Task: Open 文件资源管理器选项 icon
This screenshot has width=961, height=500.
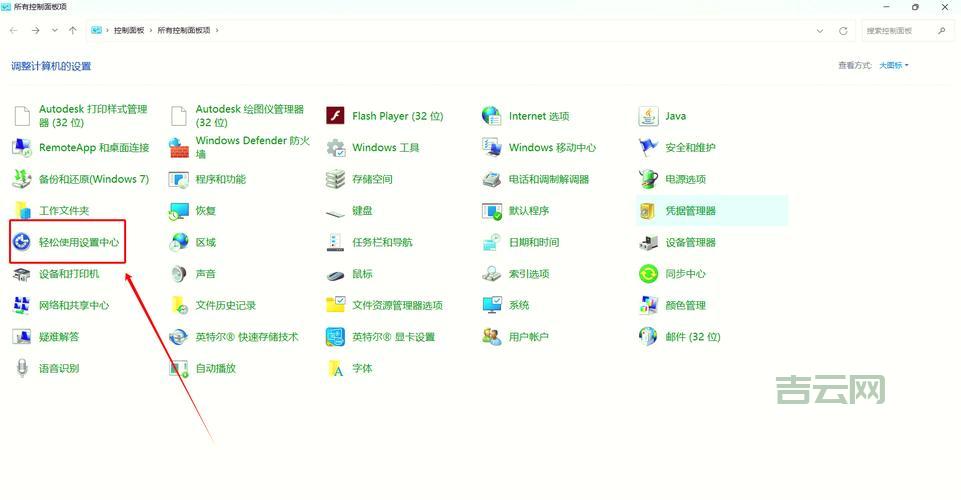Action: tap(335, 305)
